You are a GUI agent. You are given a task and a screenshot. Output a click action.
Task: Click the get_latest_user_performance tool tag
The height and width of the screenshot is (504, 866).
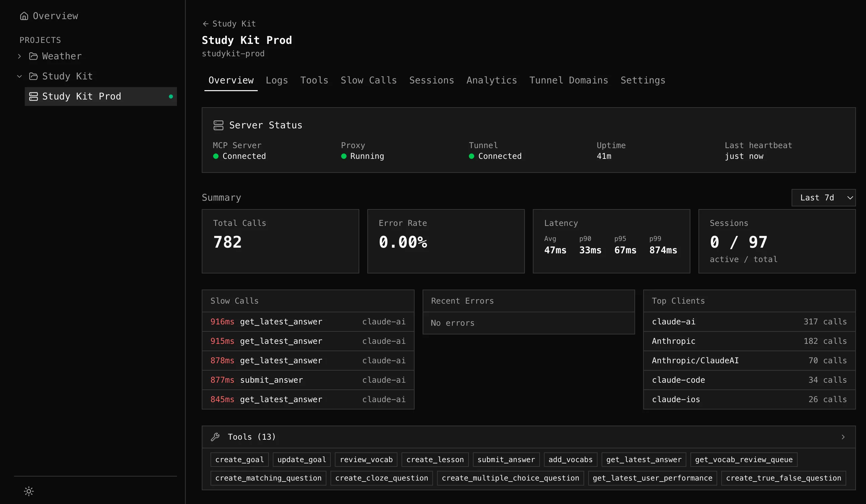click(x=652, y=478)
